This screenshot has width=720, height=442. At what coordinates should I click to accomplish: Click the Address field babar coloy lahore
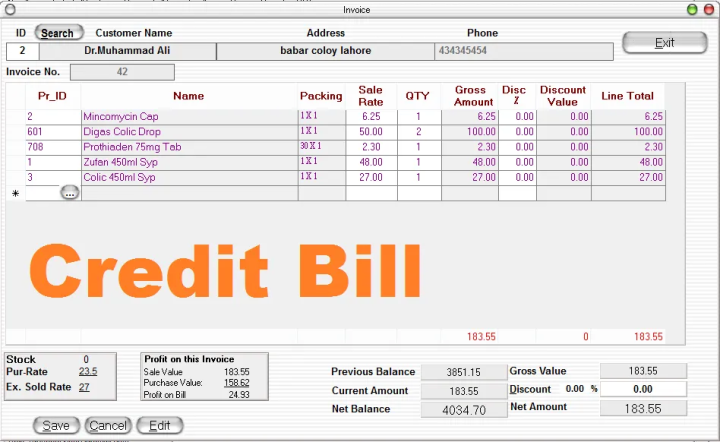[x=326, y=51]
